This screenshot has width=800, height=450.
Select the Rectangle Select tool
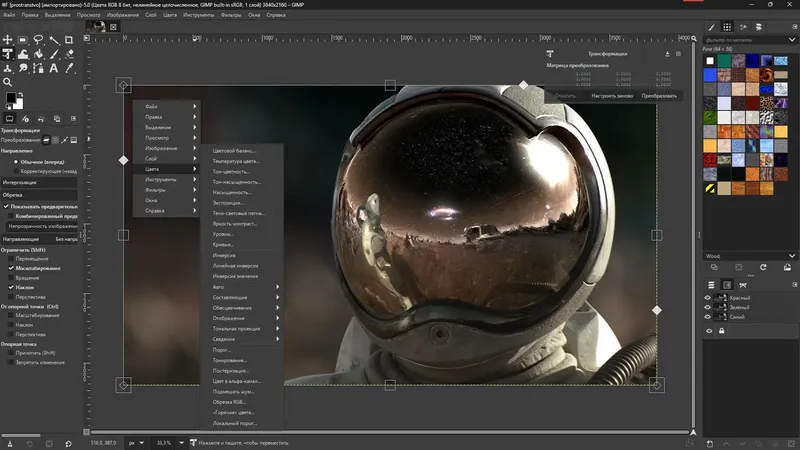point(23,40)
